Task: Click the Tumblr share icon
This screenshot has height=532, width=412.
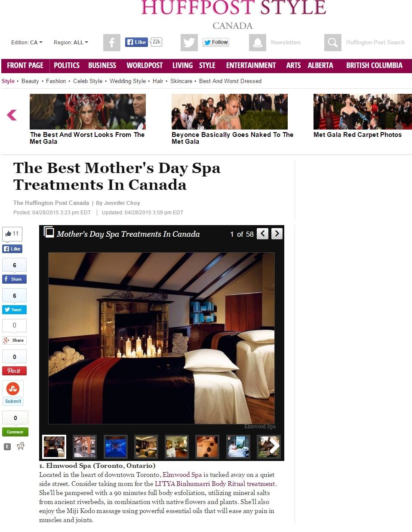Action: point(7,447)
